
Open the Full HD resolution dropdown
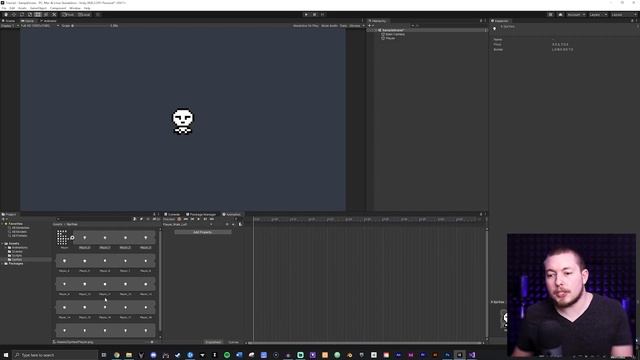point(40,26)
